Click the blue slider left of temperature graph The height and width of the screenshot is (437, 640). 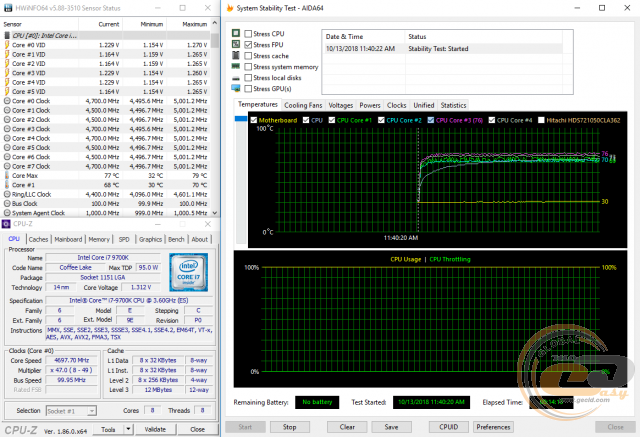point(241,119)
